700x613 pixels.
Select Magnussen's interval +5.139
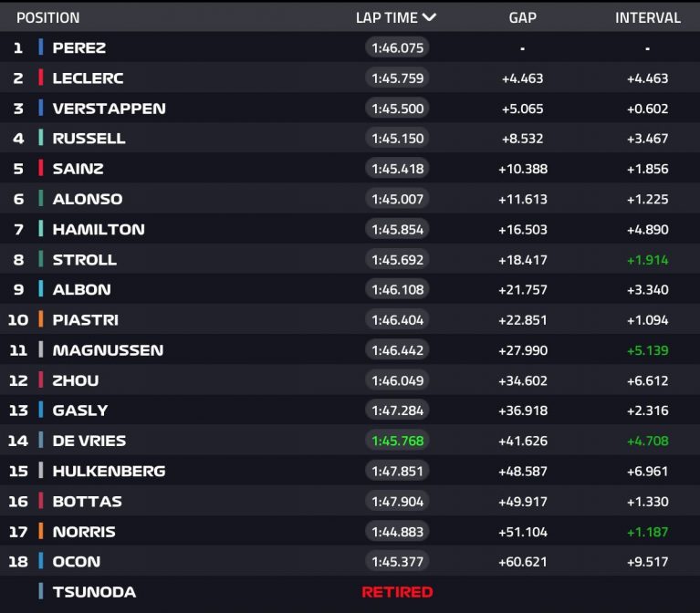(x=648, y=350)
